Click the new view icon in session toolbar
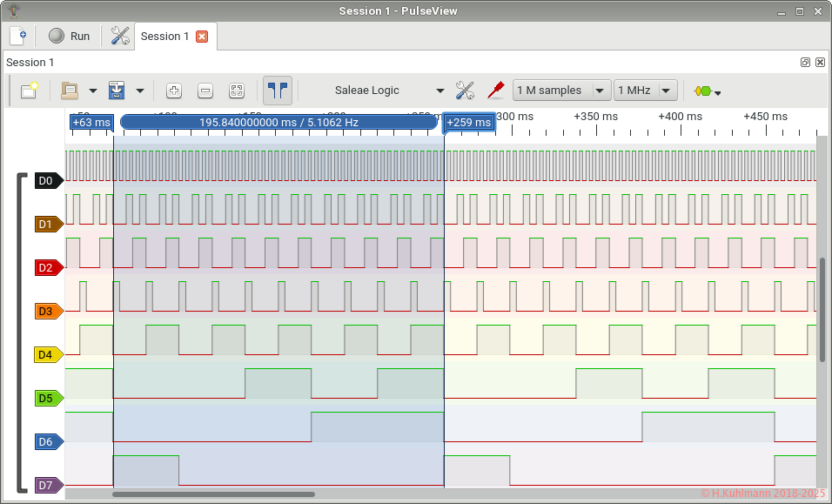The image size is (832, 504). click(29, 91)
